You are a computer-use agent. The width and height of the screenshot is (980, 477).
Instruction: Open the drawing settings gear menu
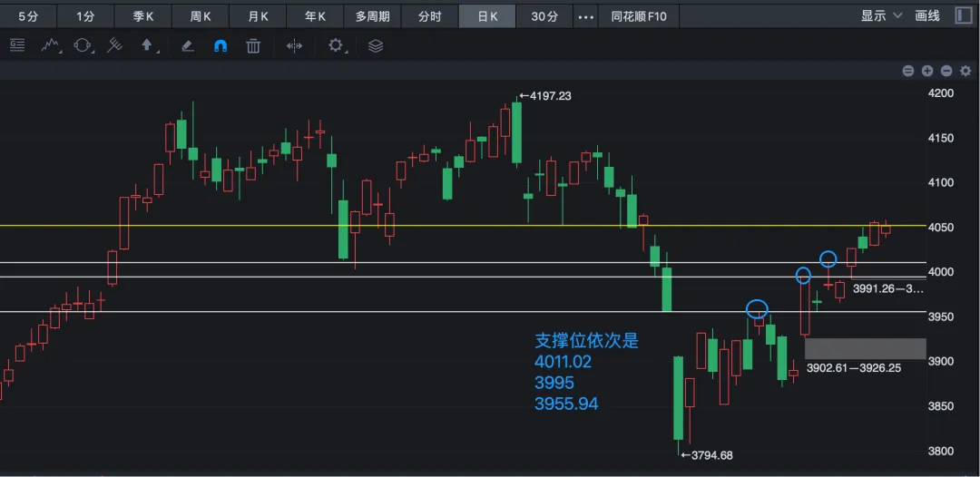coord(337,45)
